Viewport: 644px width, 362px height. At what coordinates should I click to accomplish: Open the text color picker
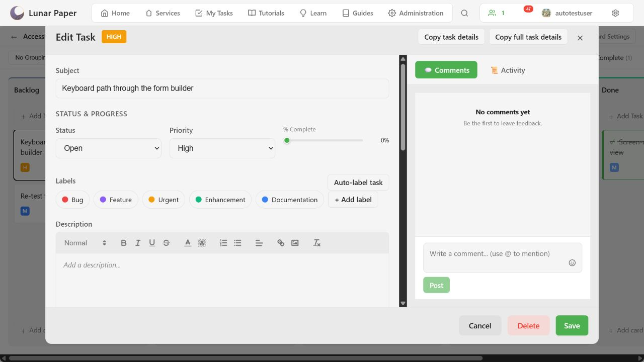pos(188,243)
